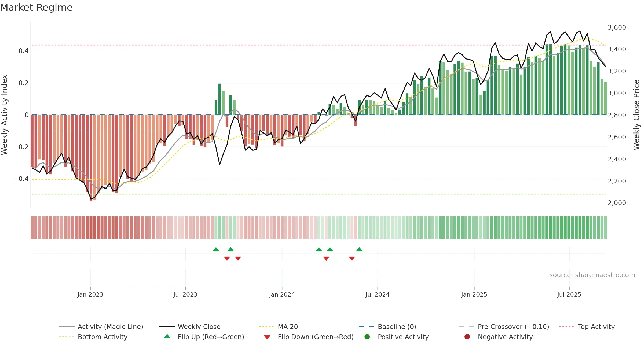Screen dimensions: 644x362
Task: Click the −0.2 tick on the activity axis
Action: point(21,147)
